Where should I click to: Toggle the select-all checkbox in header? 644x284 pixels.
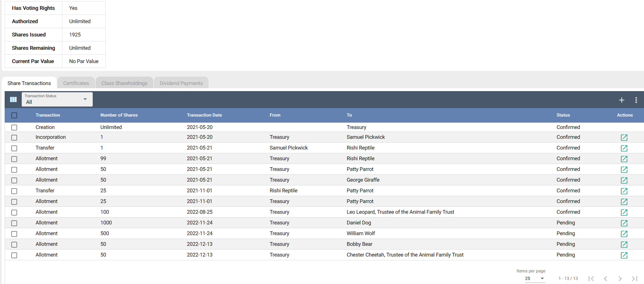coord(14,115)
